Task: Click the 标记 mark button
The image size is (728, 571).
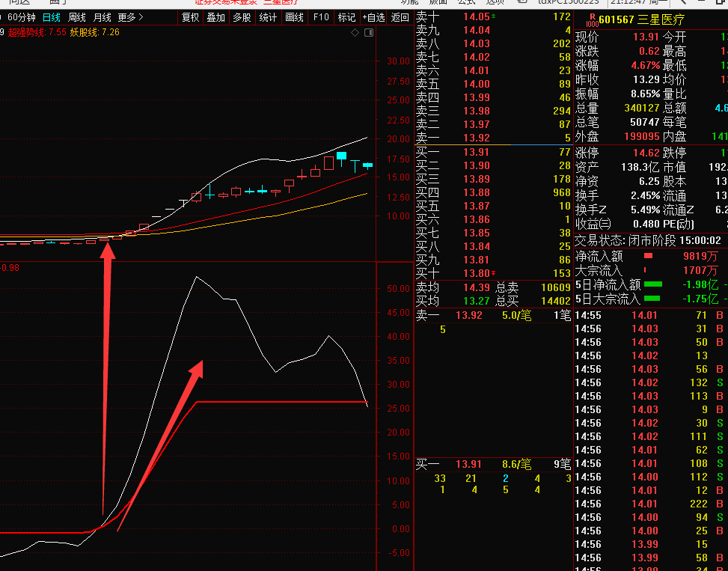Action: click(346, 18)
